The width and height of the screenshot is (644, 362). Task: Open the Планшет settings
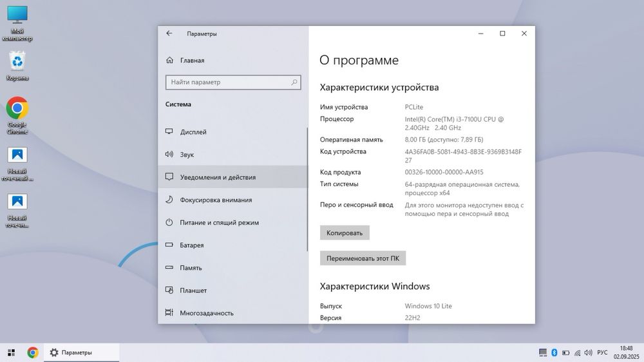click(x=233, y=290)
